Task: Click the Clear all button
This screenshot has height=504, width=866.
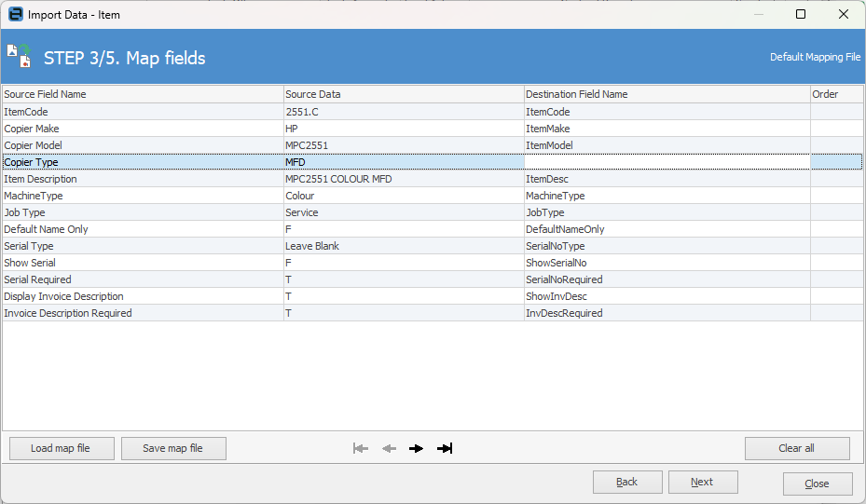Action: point(797,448)
